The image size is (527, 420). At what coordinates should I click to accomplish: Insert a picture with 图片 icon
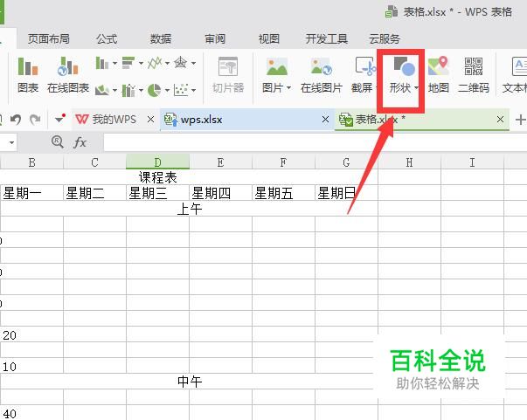pos(276,75)
